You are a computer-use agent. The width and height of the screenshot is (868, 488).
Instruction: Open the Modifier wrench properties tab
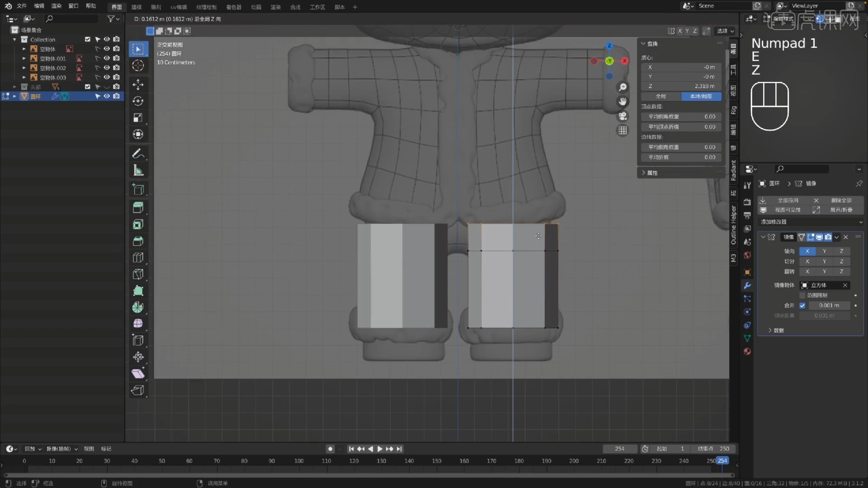(x=747, y=286)
